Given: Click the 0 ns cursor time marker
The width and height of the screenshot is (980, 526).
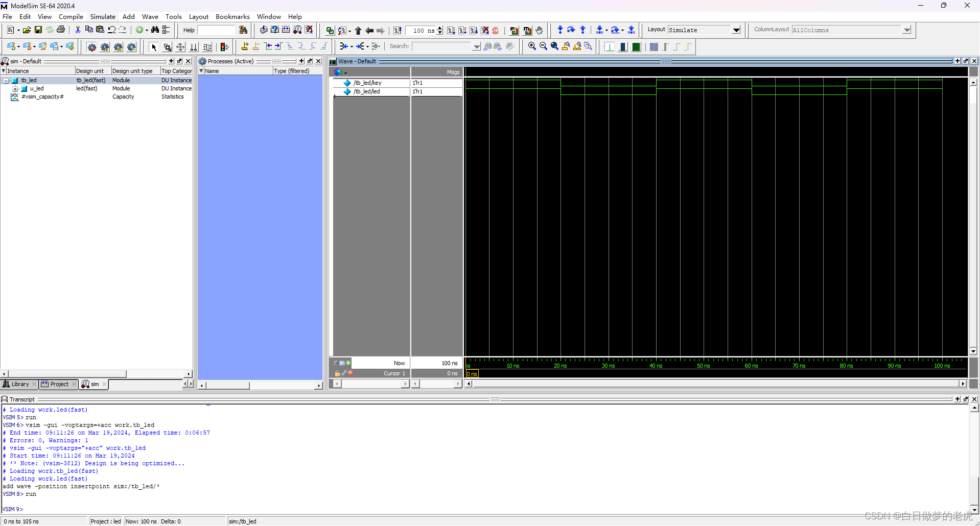Looking at the screenshot, I should click(x=472, y=374).
